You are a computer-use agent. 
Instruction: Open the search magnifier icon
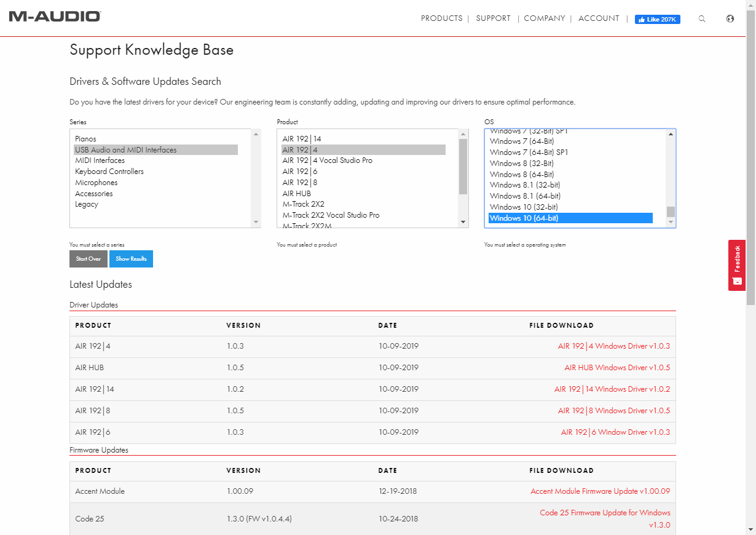tap(702, 19)
